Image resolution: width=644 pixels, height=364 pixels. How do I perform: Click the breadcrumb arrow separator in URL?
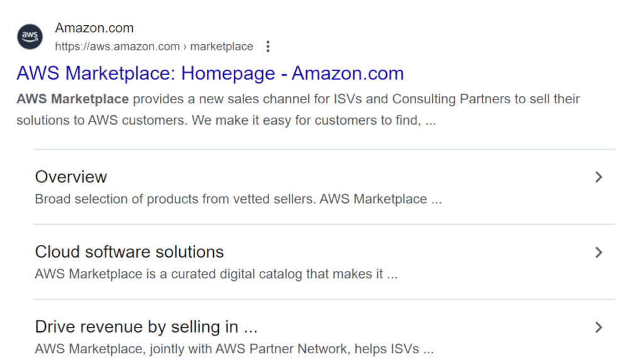[185, 47]
